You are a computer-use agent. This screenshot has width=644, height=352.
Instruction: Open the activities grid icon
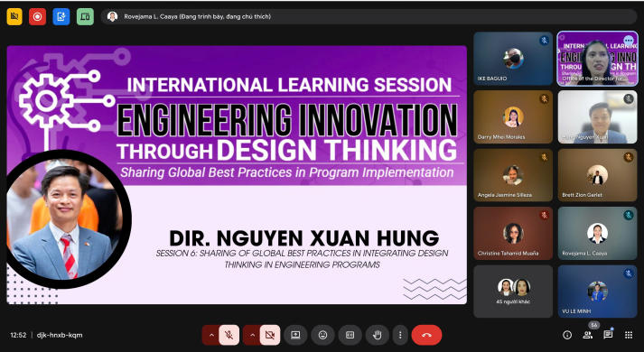click(x=629, y=335)
